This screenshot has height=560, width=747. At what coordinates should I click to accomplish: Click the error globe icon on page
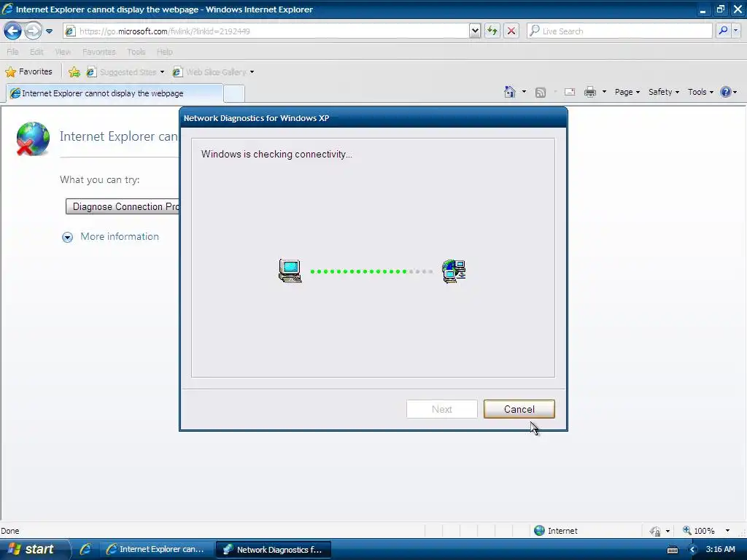click(x=33, y=139)
